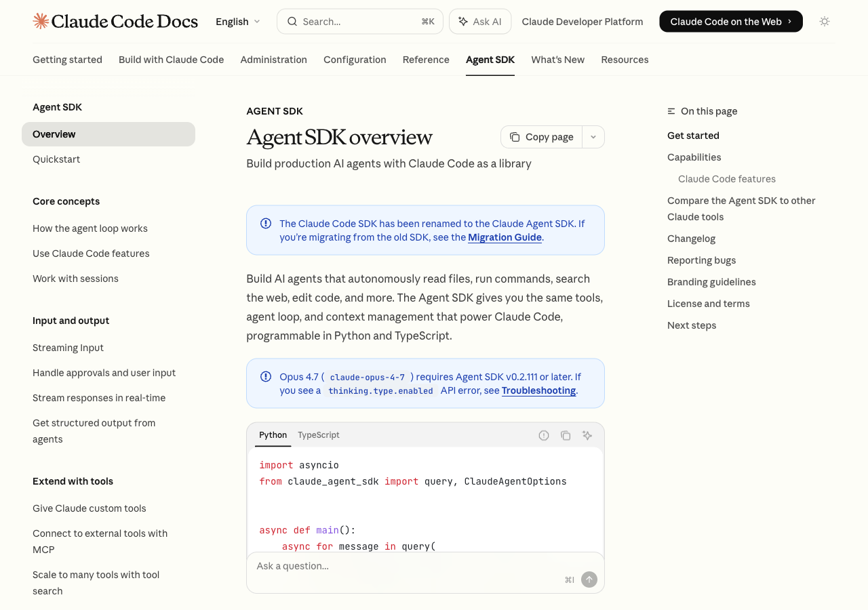This screenshot has width=868, height=610.
Task: Jump to Compare the Agent SDK section
Action: 741,209
